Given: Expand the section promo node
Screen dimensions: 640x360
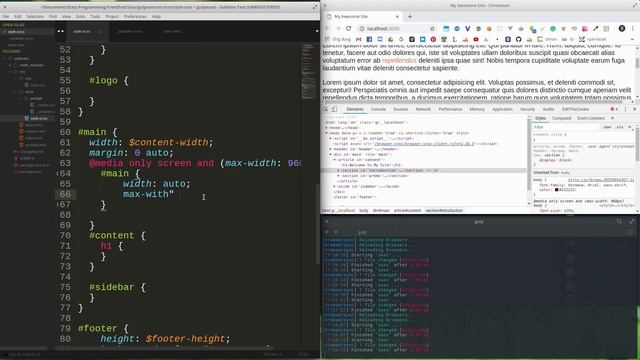Looking at the screenshot, I should [338, 176].
